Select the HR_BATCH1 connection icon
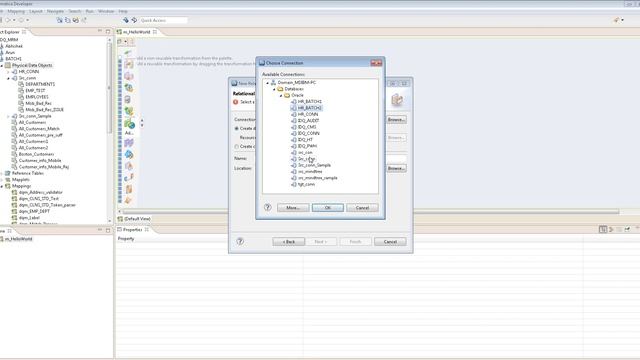Image resolution: width=640 pixels, height=360 pixels. pyautogui.click(x=293, y=102)
